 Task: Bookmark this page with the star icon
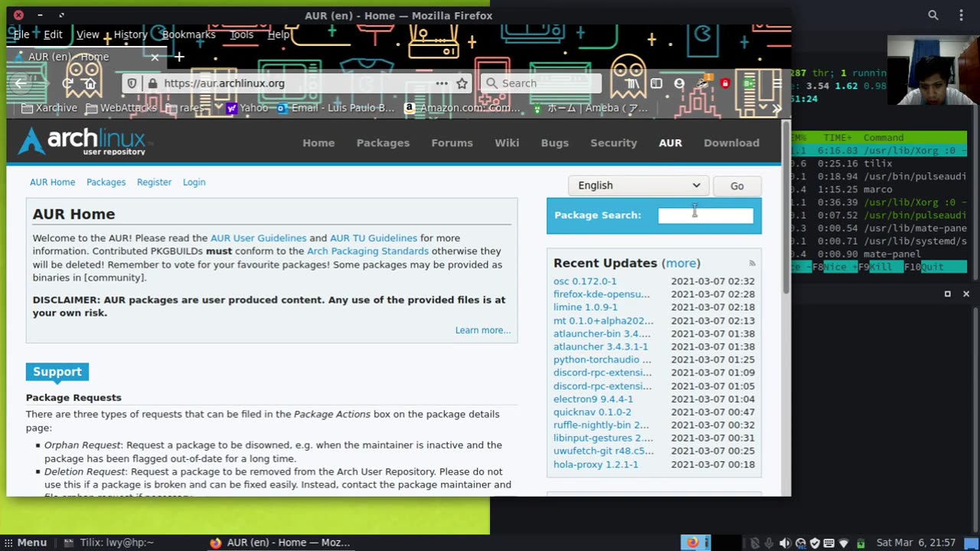[x=462, y=83]
